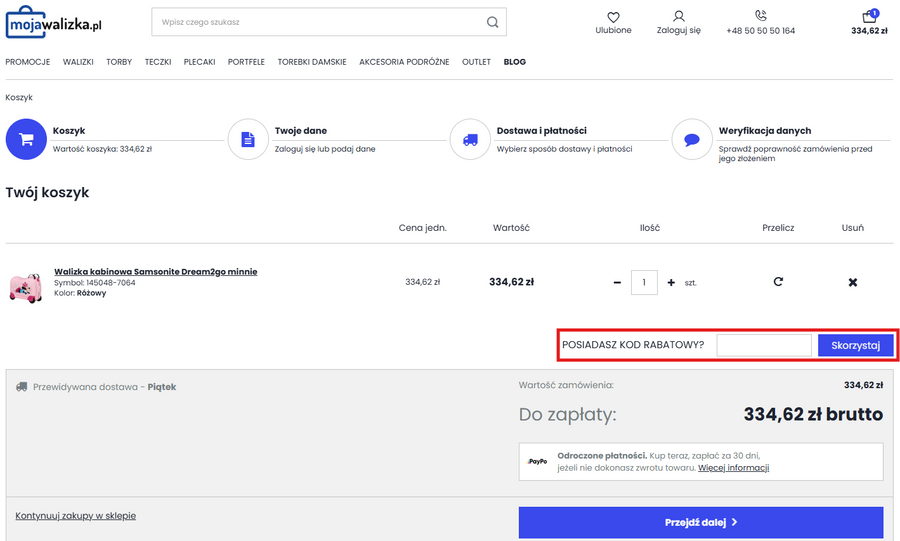Open the WALIZKI menu category

(78, 62)
